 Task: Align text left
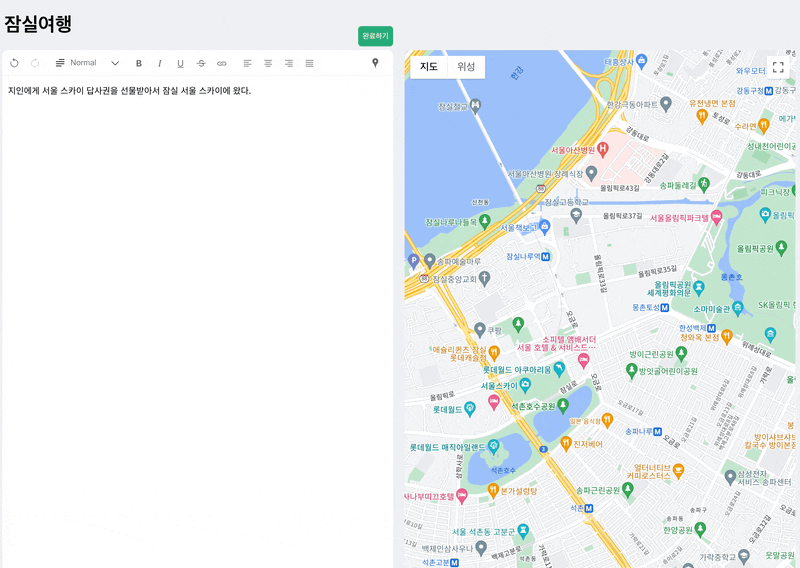247,63
